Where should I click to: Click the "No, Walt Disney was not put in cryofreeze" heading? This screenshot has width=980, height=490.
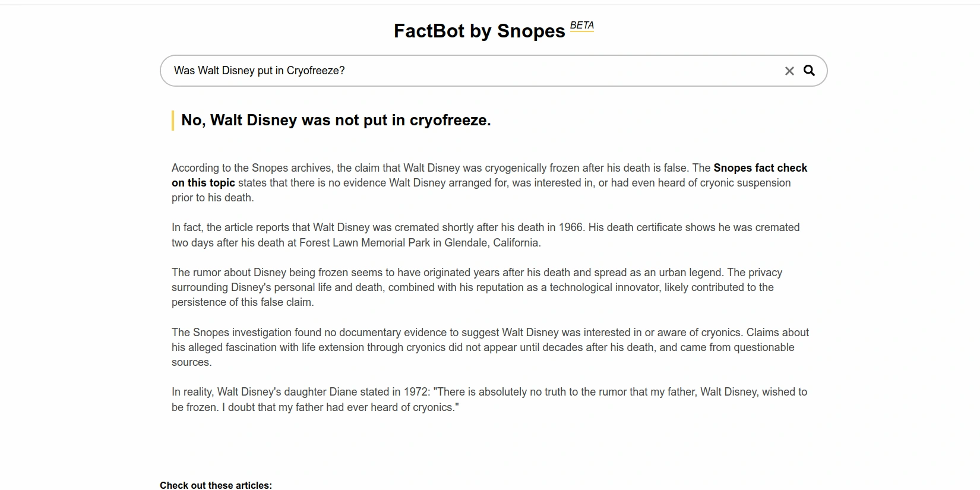pyautogui.click(x=336, y=120)
